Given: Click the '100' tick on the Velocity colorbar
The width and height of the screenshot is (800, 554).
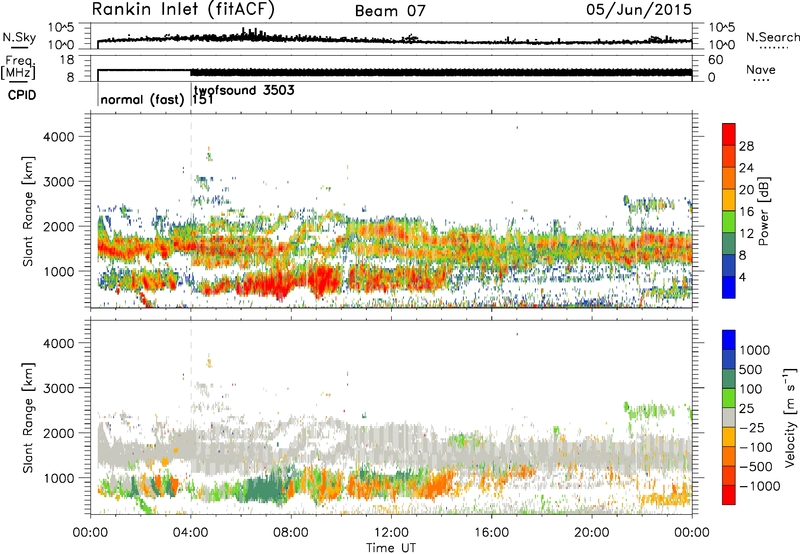Looking at the screenshot, I should click(x=751, y=389).
